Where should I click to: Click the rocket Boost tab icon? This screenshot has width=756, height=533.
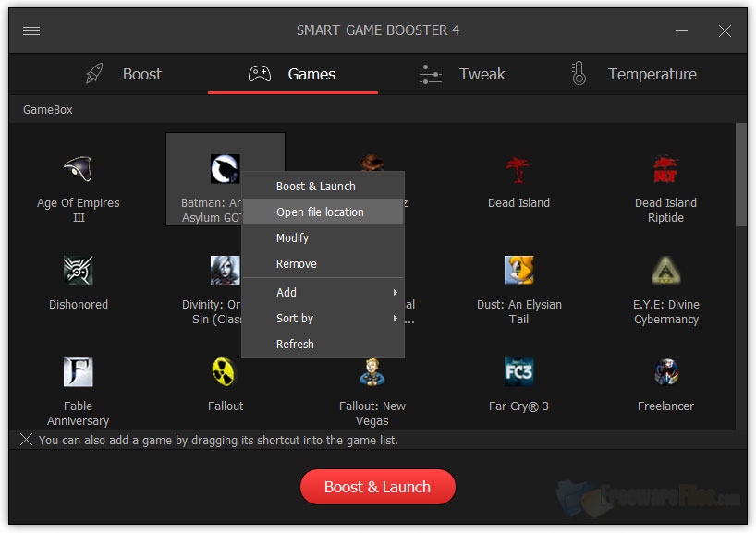pyautogui.click(x=92, y=74)
